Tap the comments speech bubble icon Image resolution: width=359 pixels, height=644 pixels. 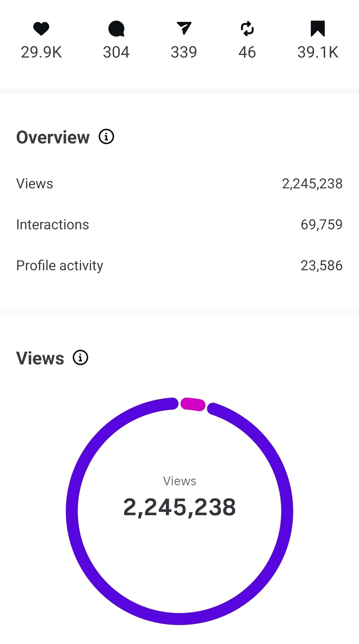[116, 29]
